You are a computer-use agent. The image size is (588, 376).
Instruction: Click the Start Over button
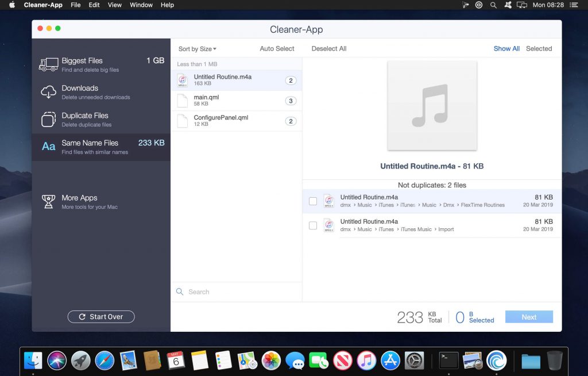pyautogui.click(x=101, y=317)
